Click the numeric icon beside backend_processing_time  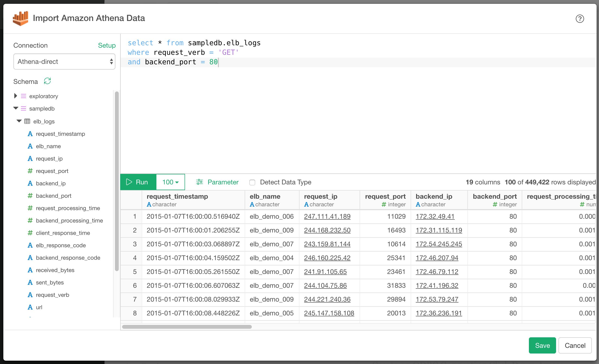pyautogui.click(x=30, y=221)
